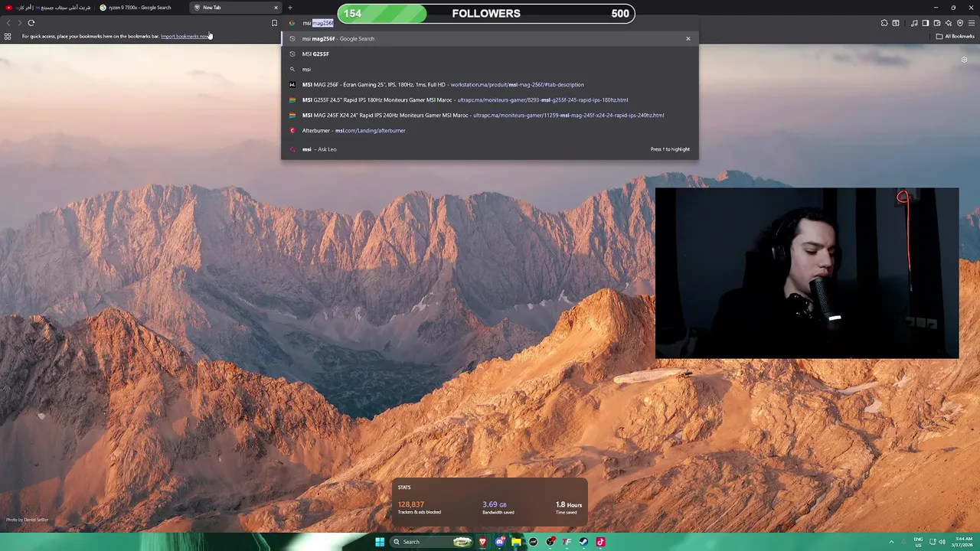Open the All Bookmarks folder
Screen dimensions: 980x551
pos(955,36)
